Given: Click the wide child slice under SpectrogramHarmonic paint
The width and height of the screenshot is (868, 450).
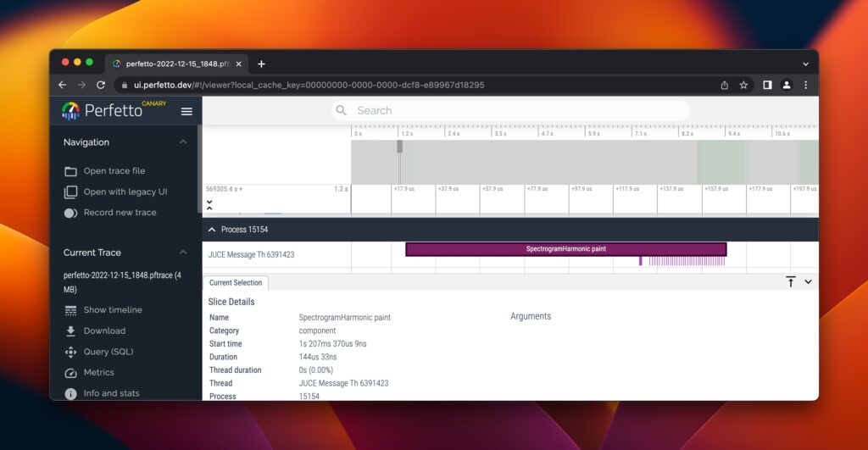Looking at the screenshot, I should click(641, 261).
